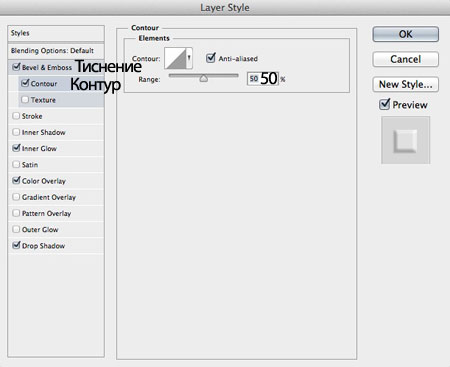
Task: Toggle the Anti-aliased checkbox
Action: (211, 58)
